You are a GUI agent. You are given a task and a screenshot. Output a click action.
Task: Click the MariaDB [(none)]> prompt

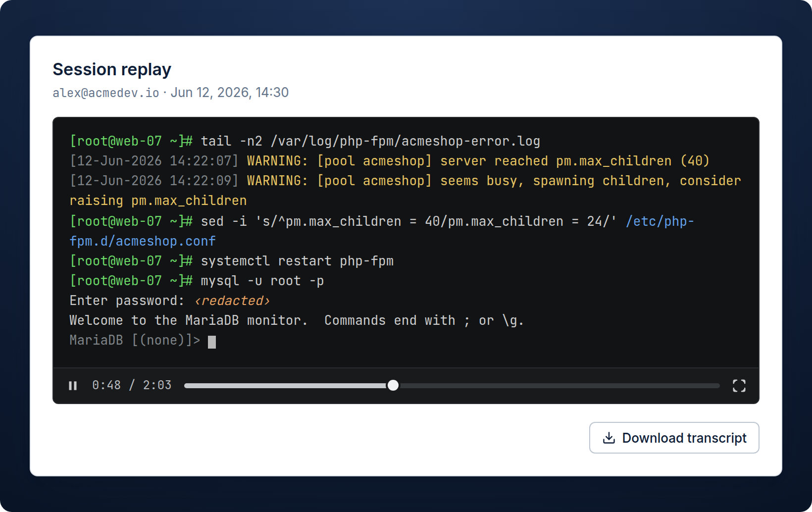tap(135, 340)
